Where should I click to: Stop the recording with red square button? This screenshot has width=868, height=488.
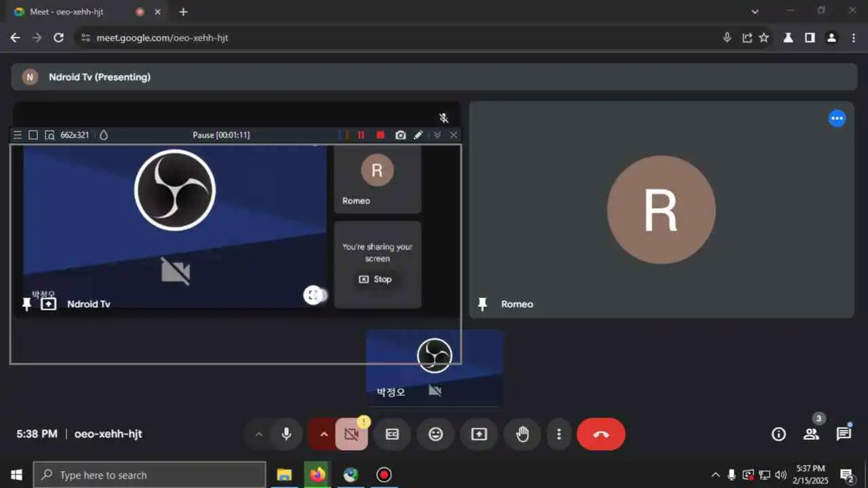click(380, 135)
